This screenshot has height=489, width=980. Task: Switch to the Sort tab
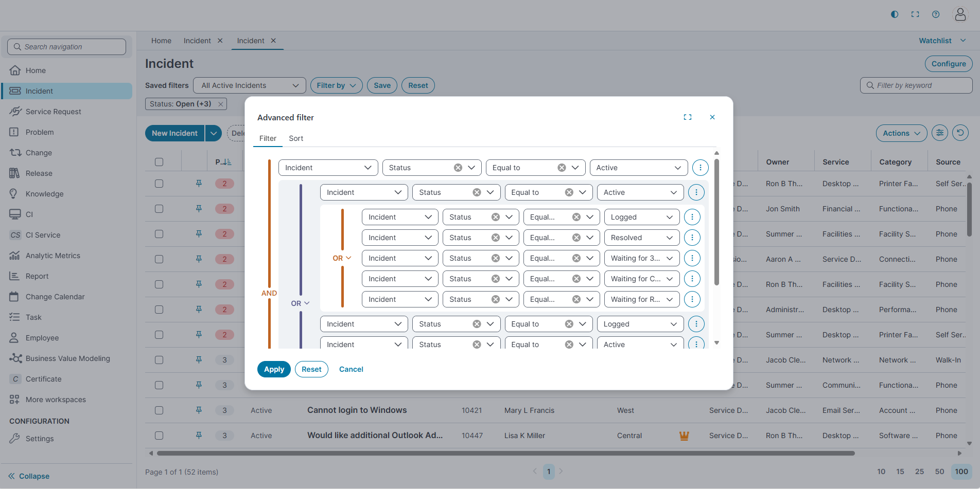(x=295, y=138)
